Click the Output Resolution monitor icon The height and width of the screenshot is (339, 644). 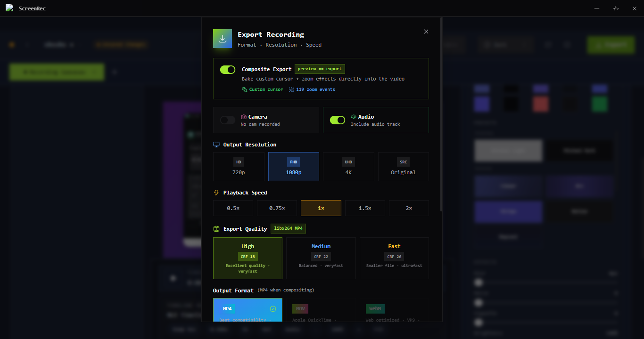pyautogui.click(x=216, y=145)
